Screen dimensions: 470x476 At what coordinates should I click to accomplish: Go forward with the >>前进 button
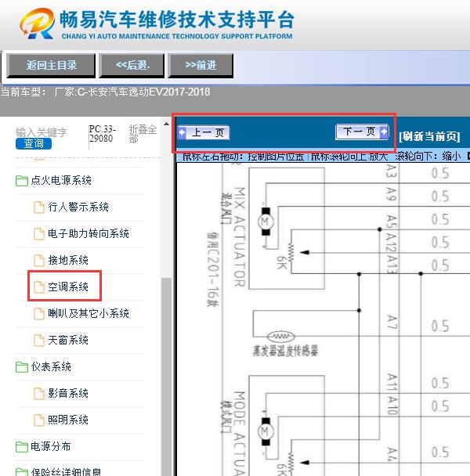point(201,65)
